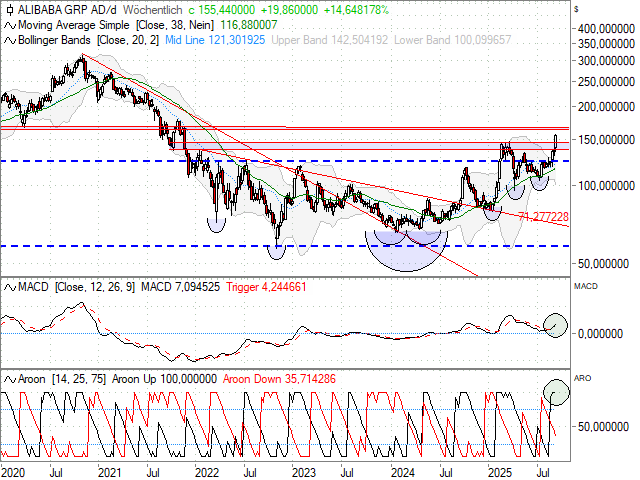The width and height of the screenshot is (640, 480).
Task: Click the 100,000000 price axis label
Action: [607, 186]
